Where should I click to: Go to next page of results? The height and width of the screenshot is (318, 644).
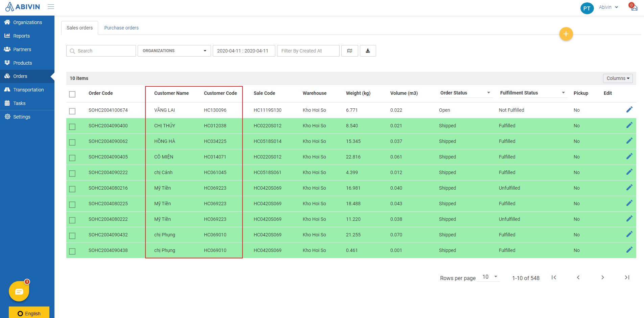pos(602,277)
